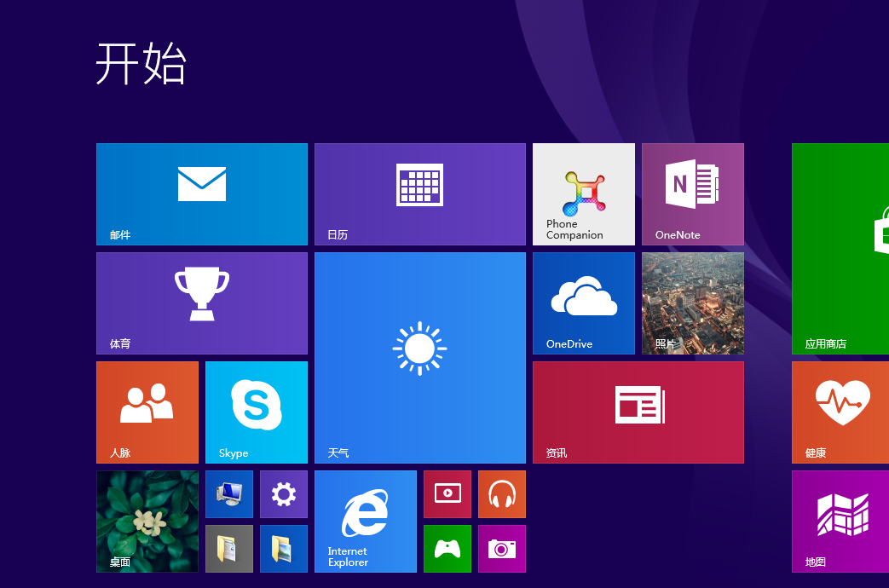Image resolution: width=889 pixels, height=588 pixels.
Task: Open the 人脉 people tile
Action: [x=147, y=412]
